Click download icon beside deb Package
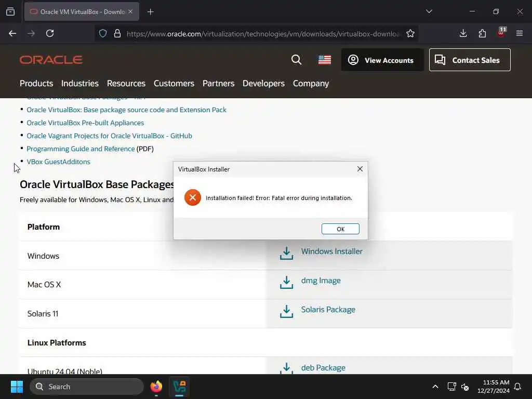Viewport: 532px width, 399px height. (x=286, y=368)
